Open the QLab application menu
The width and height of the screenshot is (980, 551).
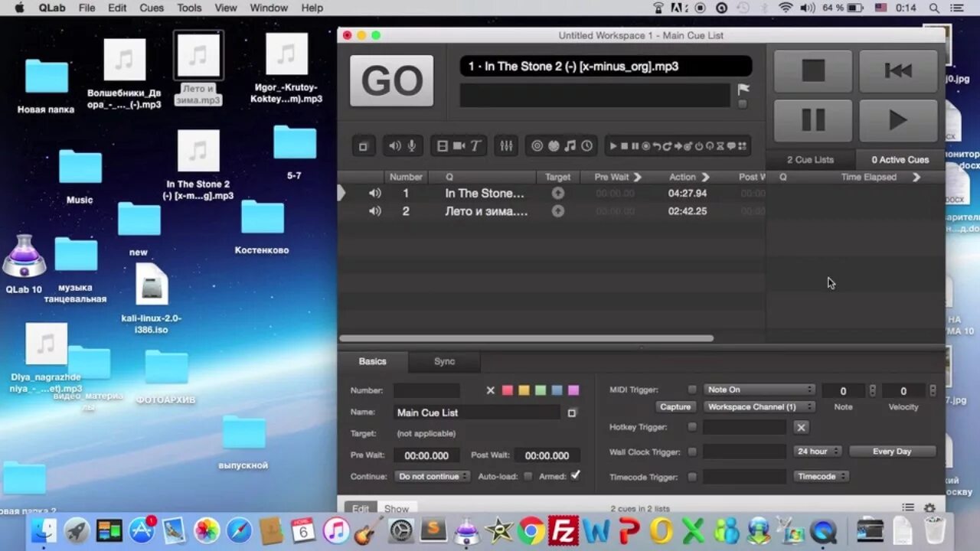[52, 8]
